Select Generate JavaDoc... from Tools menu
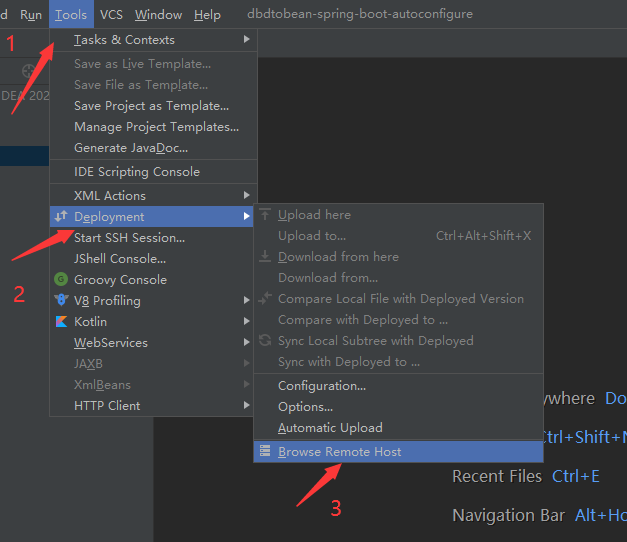Image resolution: width=627 pixels, height=542 pixels. click(130, 148)
